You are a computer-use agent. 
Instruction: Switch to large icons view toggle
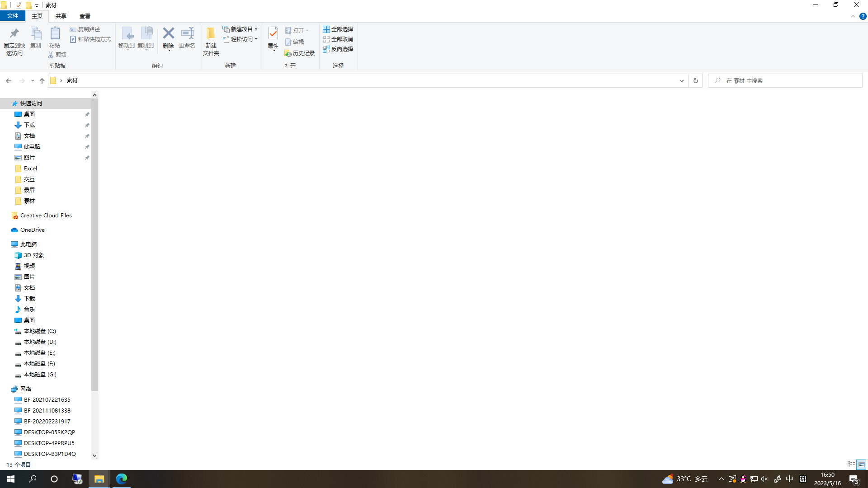point(861,465)
